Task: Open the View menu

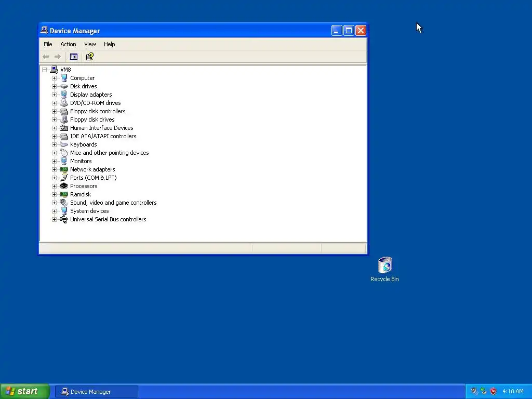Action: coord(90,44)
